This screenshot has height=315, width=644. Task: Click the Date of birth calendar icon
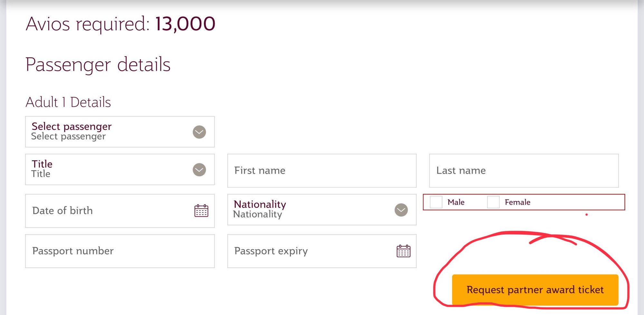click(x=201, y=211)
